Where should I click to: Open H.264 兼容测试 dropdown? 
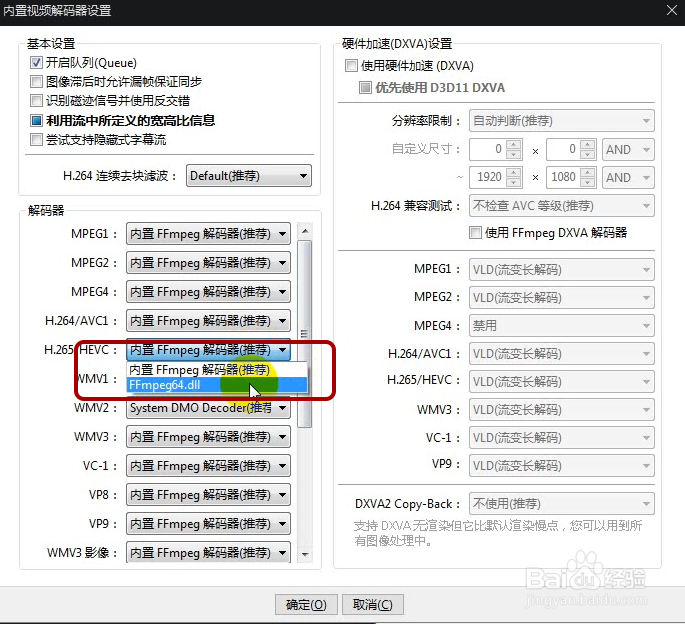click(x=562, y=206)
